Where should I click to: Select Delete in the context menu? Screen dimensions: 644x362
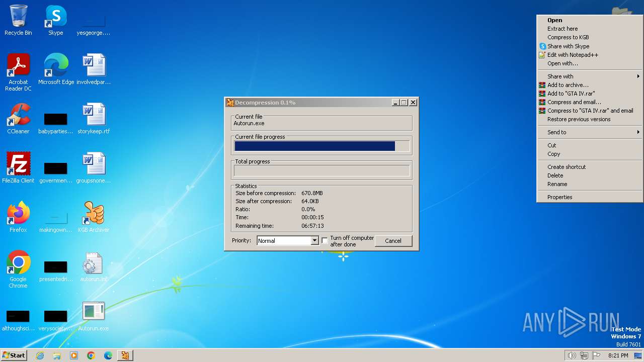590,175
